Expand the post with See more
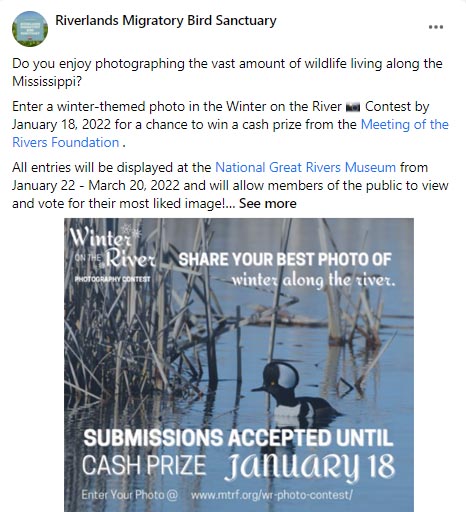466x512 pixels. click(x=268, y=203)
